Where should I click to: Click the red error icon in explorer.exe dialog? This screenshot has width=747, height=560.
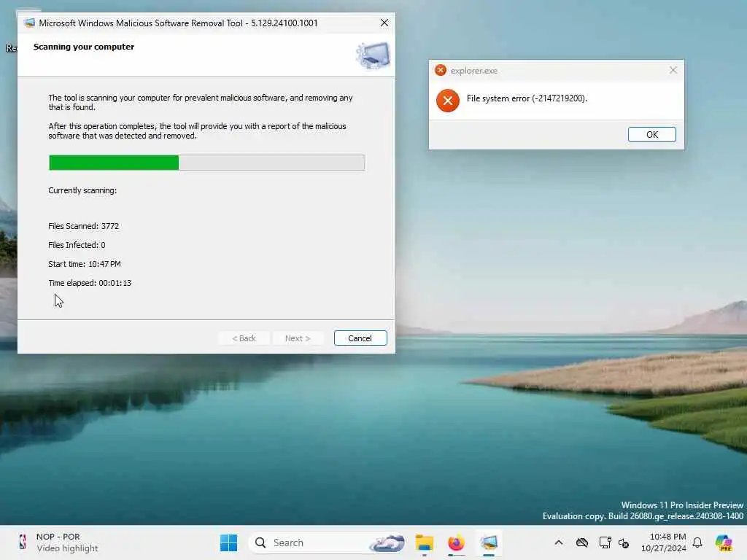click(447, 101)
